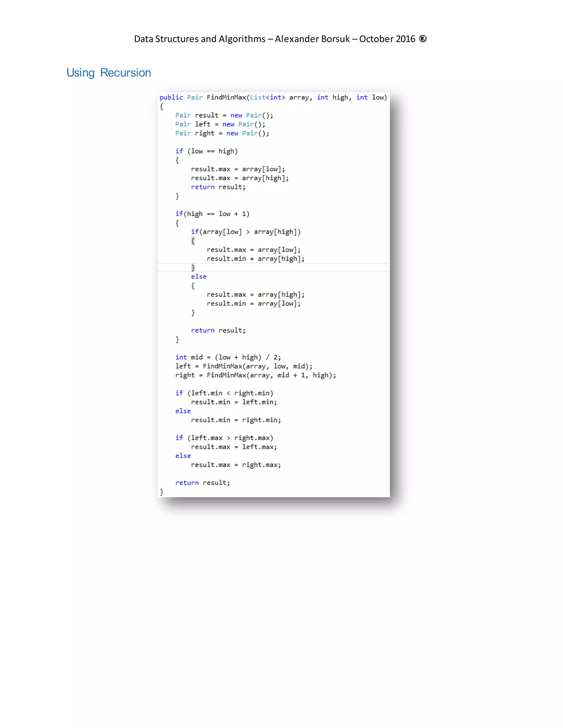Click the line 'result.min = right.min;'
The height and width of the screenshot is (728, 563).
(236, 420)
